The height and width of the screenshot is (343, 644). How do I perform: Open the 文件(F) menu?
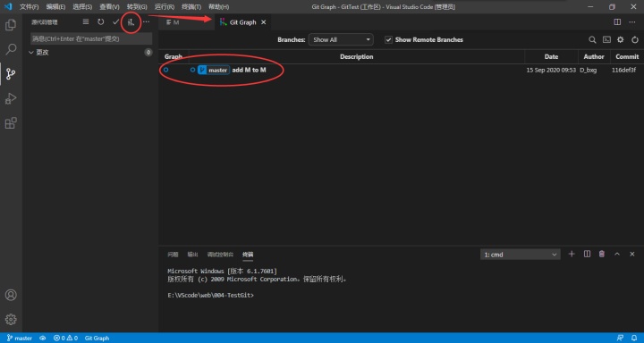pyautogui.click(x=30, y=7)
